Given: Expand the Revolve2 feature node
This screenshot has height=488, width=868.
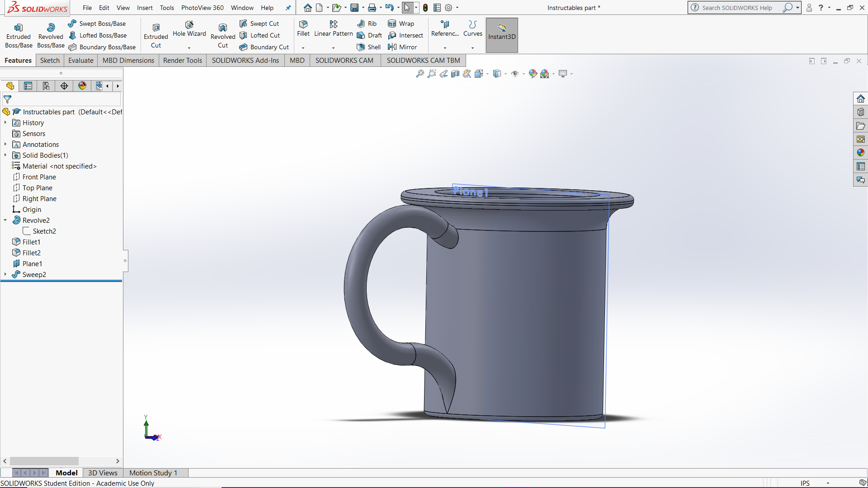Looking at the screenshot, I should pos(5,220).
